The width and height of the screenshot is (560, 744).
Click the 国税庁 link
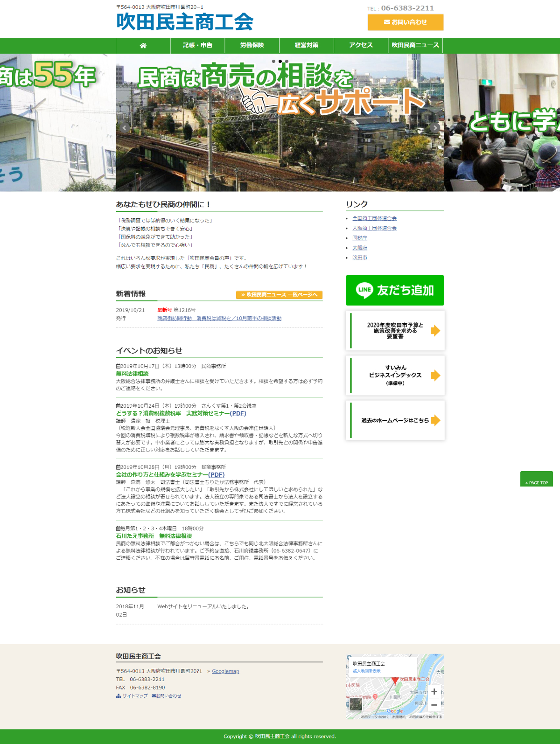(x=359, y=238)
